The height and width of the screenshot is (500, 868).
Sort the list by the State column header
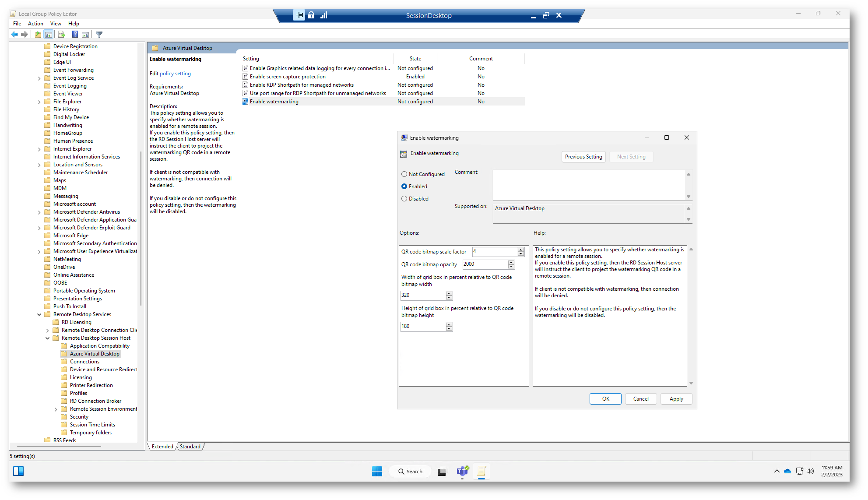pyautogui.click(x=415, y=59)
